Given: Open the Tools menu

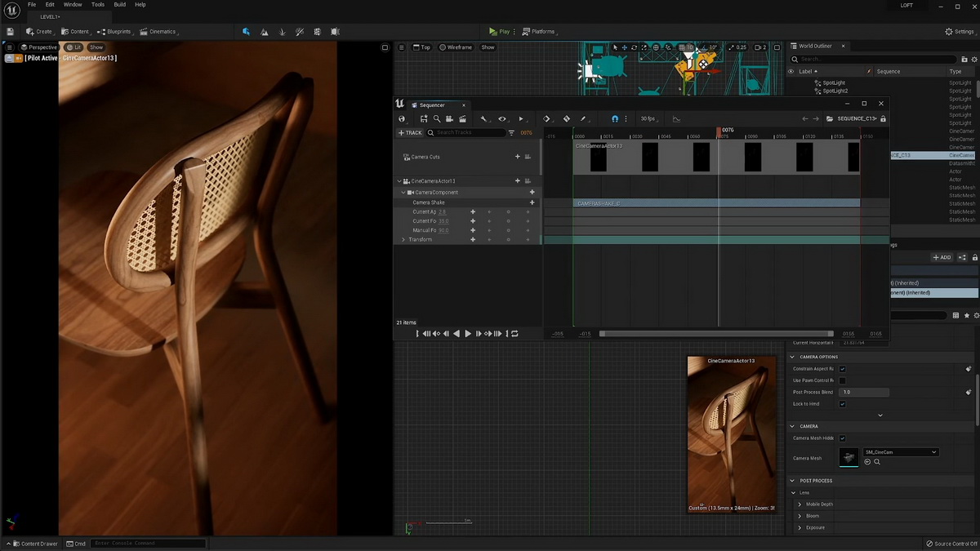Looking at the screenshot, I should 98,5.
